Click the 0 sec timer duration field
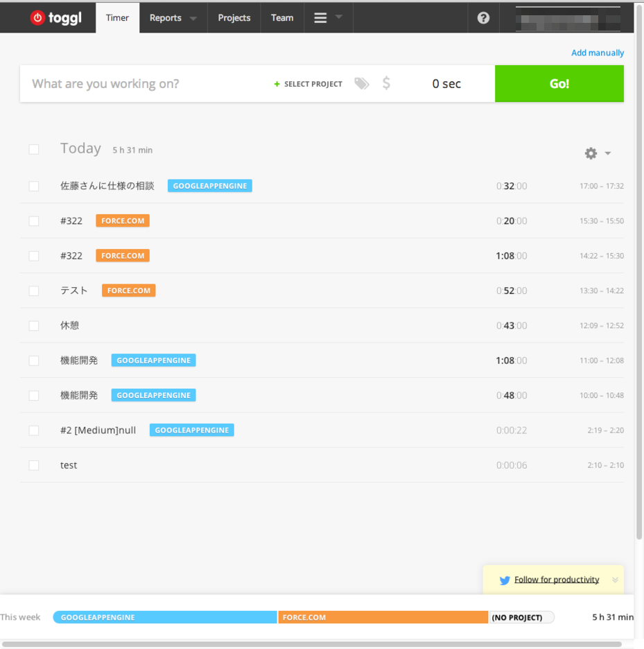This screenshot has height=649, width=644. point(446,84)
